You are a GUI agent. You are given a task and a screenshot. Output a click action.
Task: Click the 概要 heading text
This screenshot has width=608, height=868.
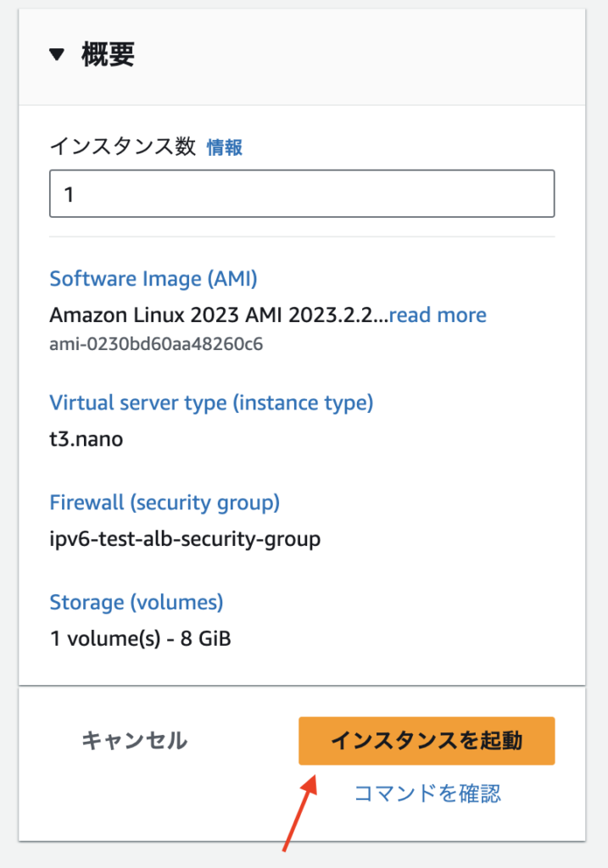click(x=108, y=54)
